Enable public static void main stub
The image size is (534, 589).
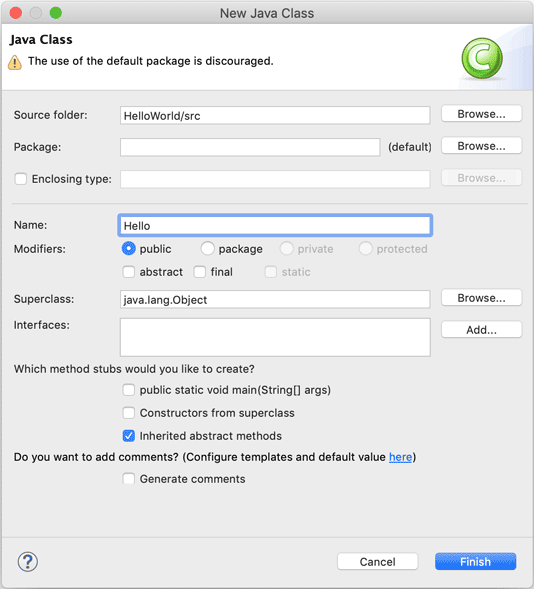[129, 390]
